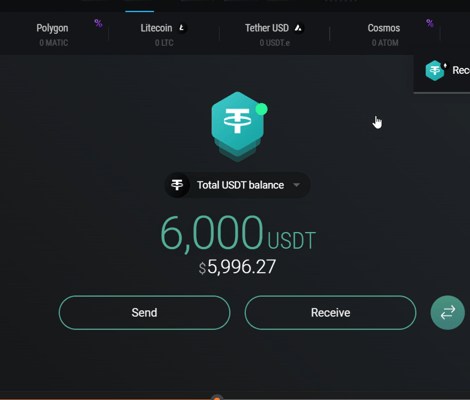Click the circular swap exchange icon

[447, 313]
